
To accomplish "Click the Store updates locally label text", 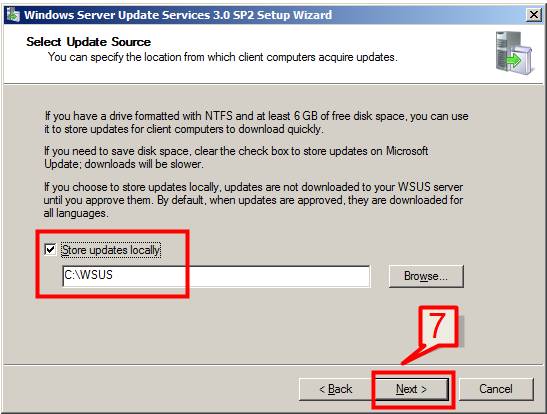I will click(x=111, y=250).
